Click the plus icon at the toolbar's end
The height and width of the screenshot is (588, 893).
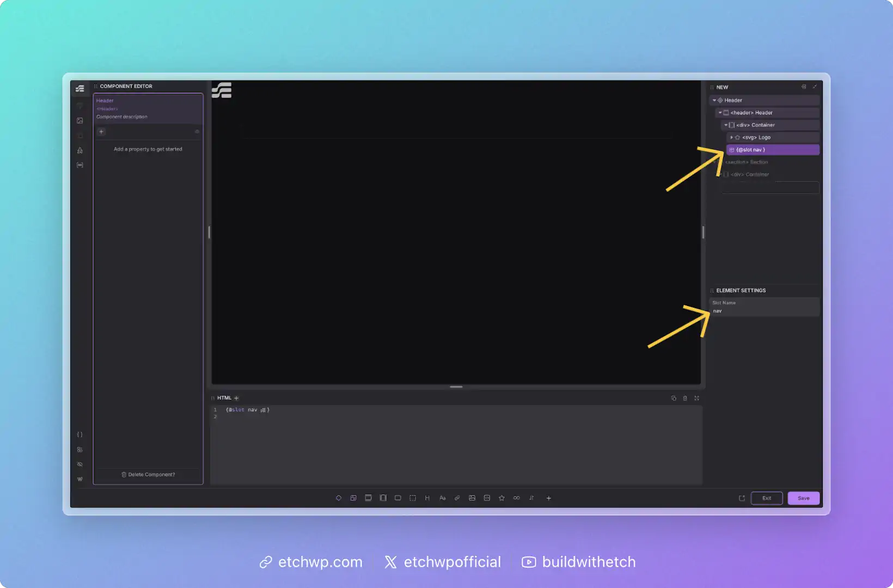click(548, 498)
